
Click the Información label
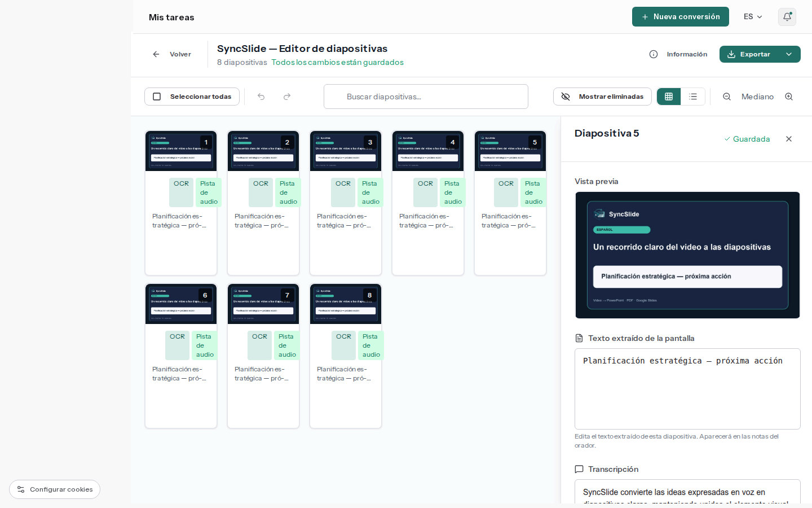pos(687,54)
